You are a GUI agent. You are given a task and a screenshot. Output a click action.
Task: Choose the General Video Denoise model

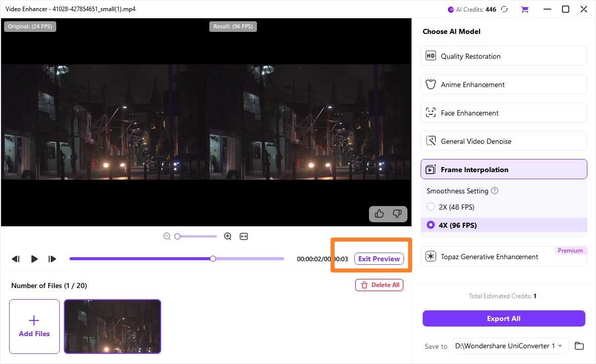click(x=504, y=141)
